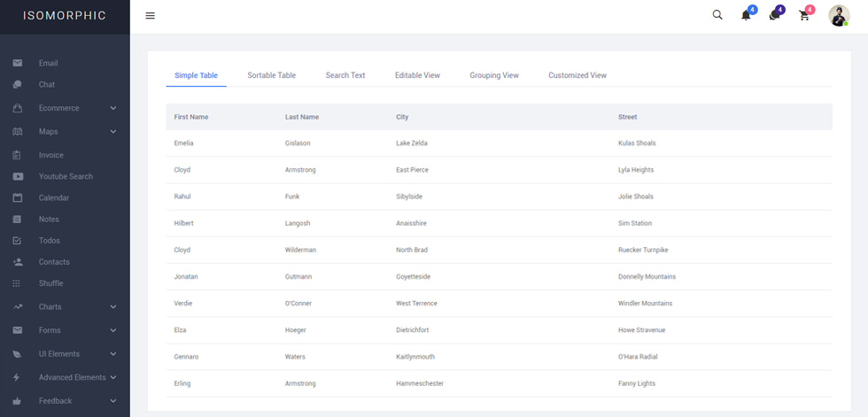The width and height of the screenshot is (868, 417).
Task: Click the cell "Hilbert"
Action: (184, 223)
